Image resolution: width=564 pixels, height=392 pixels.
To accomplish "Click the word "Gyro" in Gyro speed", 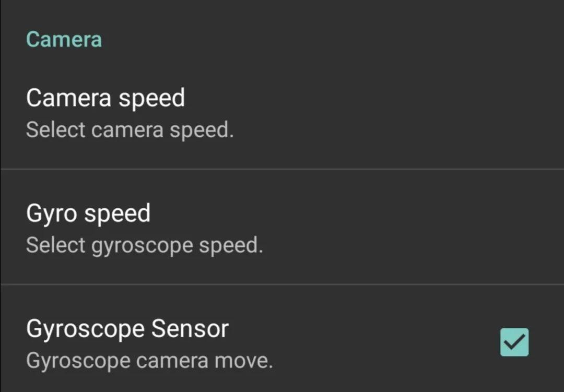I will [x=51, y=214].
